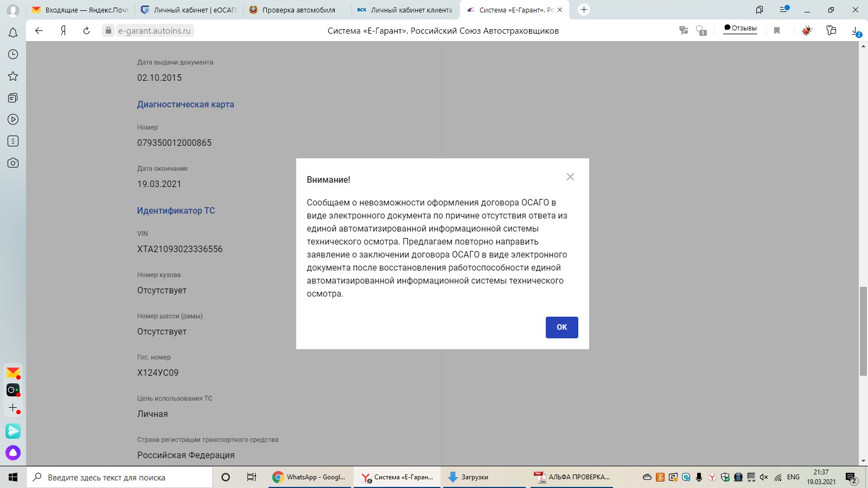The width and height of the screenshot is (868, 488).
Task: Open the Yandex home page (Я icon)
Action: [63, 30]
